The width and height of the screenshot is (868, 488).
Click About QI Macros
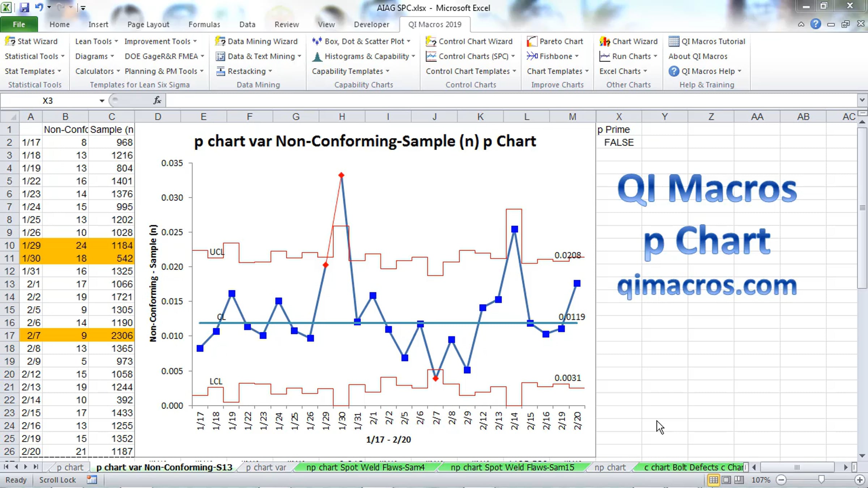(698, 56)
